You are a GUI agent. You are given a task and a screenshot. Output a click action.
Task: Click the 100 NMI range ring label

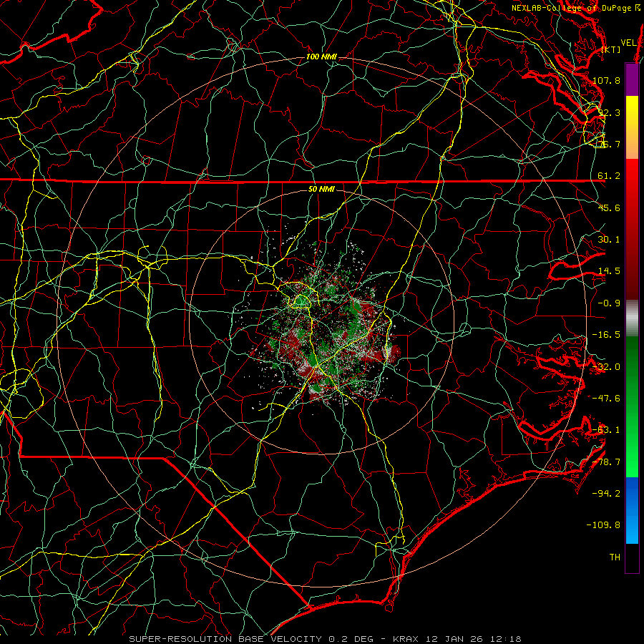tap(321, 57)
